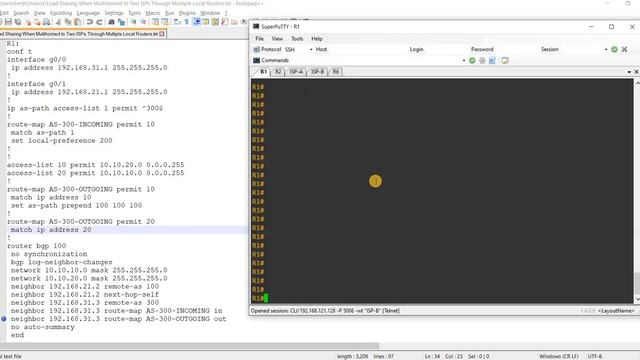Click the Commands input field

click(x=376, y=60)
